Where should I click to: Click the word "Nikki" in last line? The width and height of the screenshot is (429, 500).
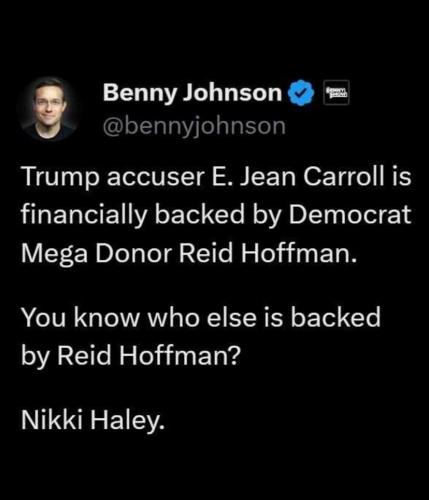pos(52,419)
